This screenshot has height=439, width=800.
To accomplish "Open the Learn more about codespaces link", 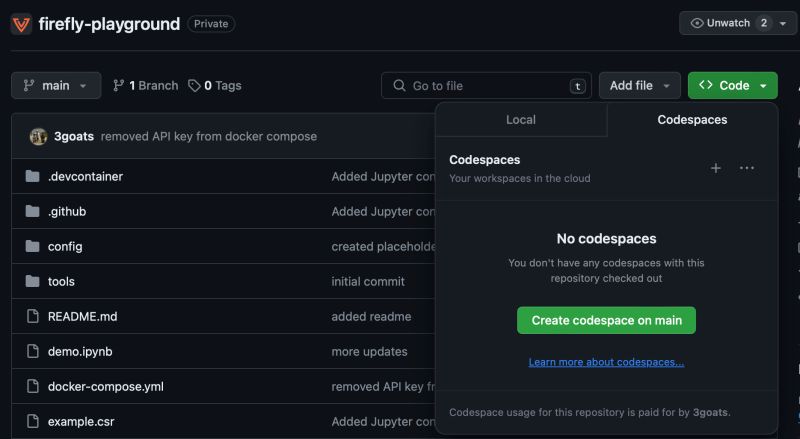I will [606, 362].
